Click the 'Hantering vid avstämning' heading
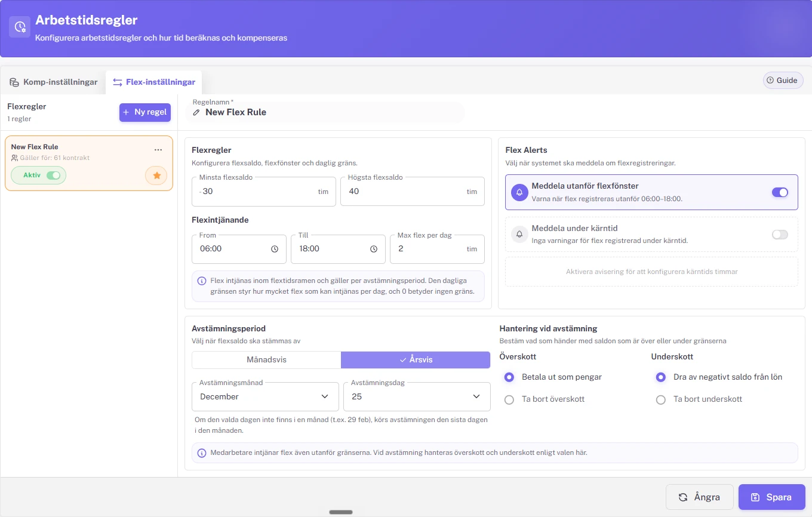The height and width of the screenshot is (517, 812). click(x=548, y=328)
